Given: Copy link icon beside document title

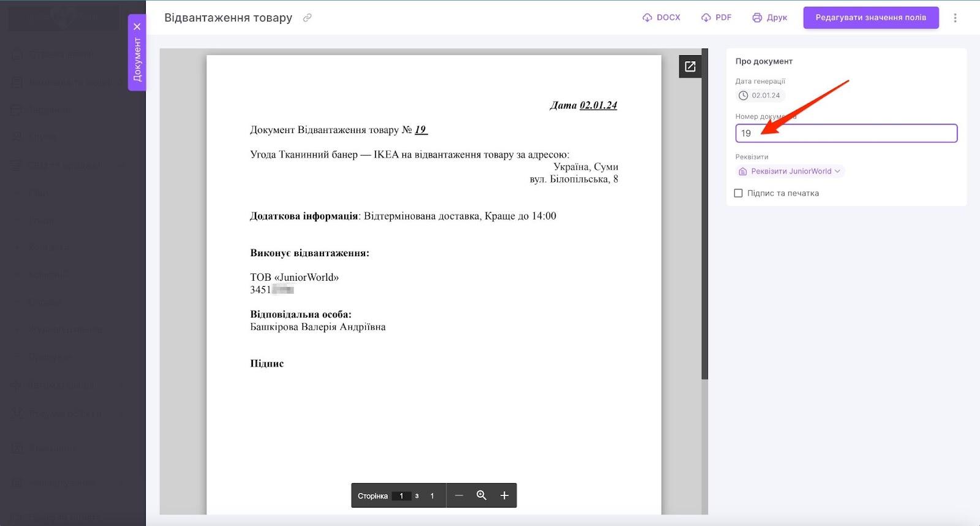Looking at the screenshot, I should pos(307,18).
